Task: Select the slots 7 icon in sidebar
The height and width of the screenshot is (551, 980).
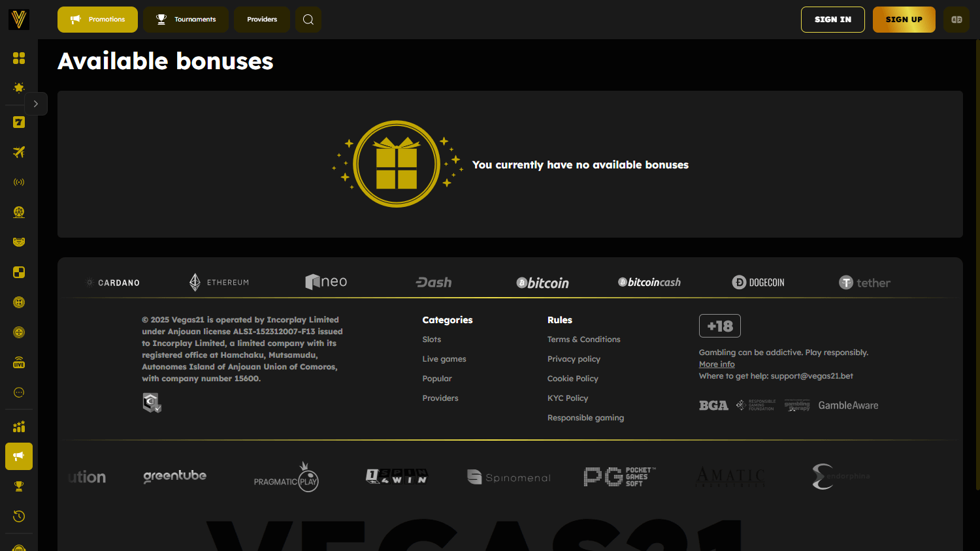Action: tap(19, 122)
